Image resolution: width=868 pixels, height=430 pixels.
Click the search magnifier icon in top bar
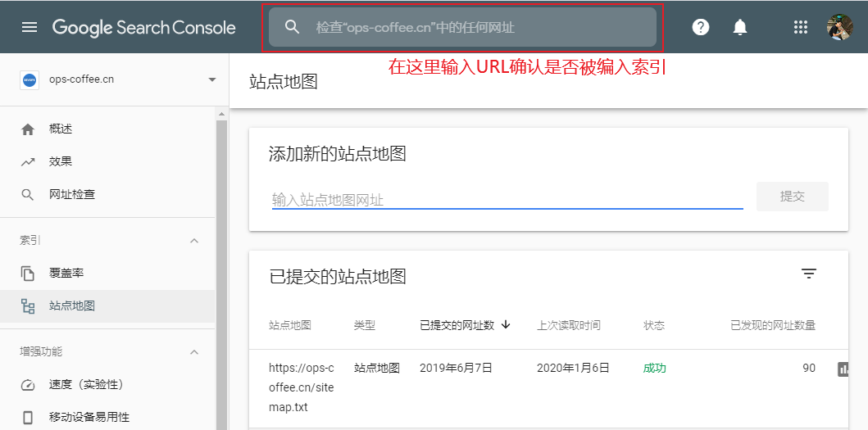pos(293,27)
